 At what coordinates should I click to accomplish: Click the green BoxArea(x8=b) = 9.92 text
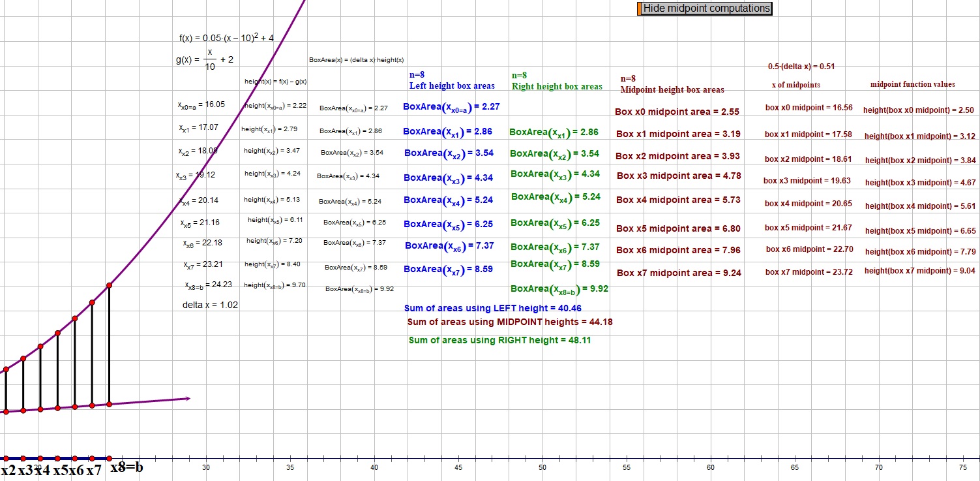(x=559, y=289)
